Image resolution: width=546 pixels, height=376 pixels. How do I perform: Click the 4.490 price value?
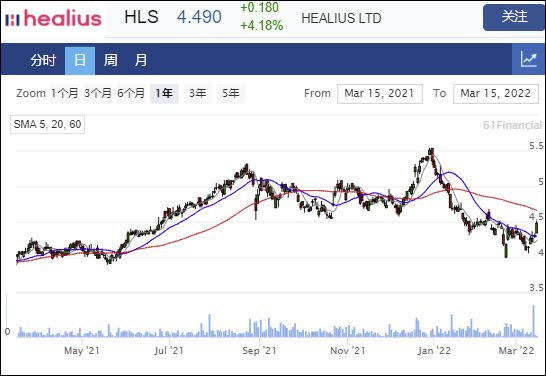tap(199, 17)
